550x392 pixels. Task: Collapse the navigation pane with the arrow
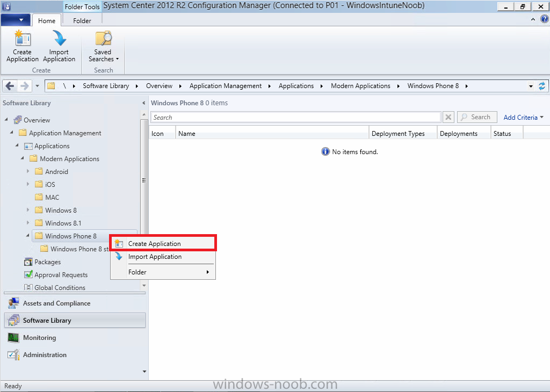[x=143, y=103]
